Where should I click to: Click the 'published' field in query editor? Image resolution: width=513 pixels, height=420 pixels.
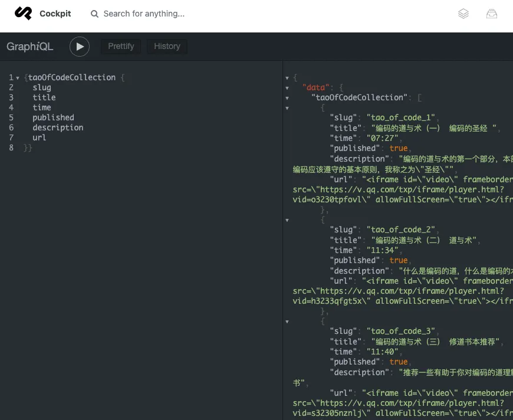pyautogui.click(x=53, y=117)
